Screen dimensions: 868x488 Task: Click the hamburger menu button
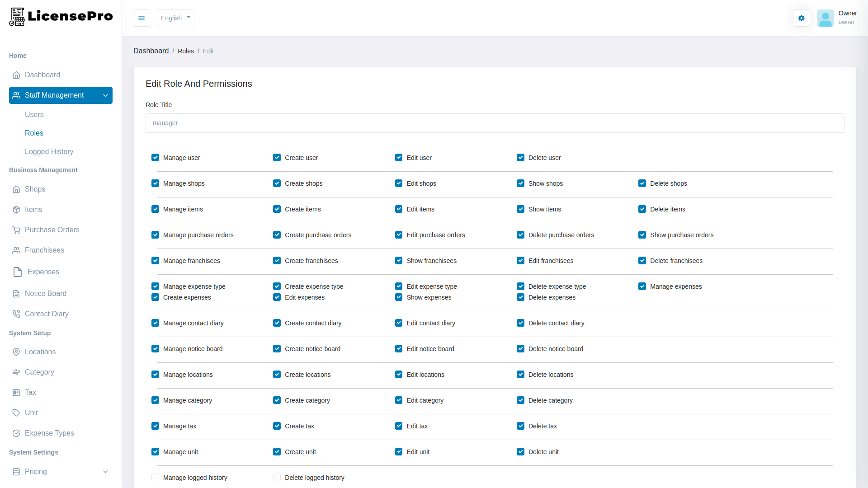point(142,18)
